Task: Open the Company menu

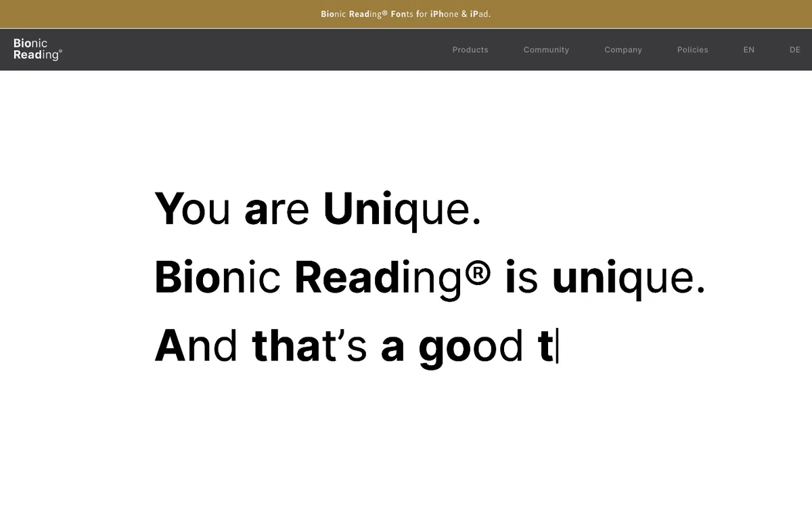Action: (x=623, y=49)
